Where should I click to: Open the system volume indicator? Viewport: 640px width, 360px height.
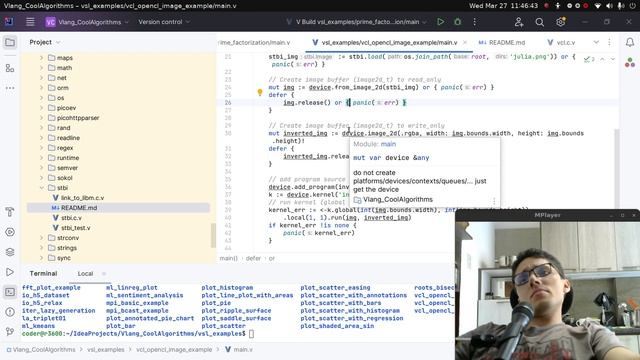pos(609,6)
